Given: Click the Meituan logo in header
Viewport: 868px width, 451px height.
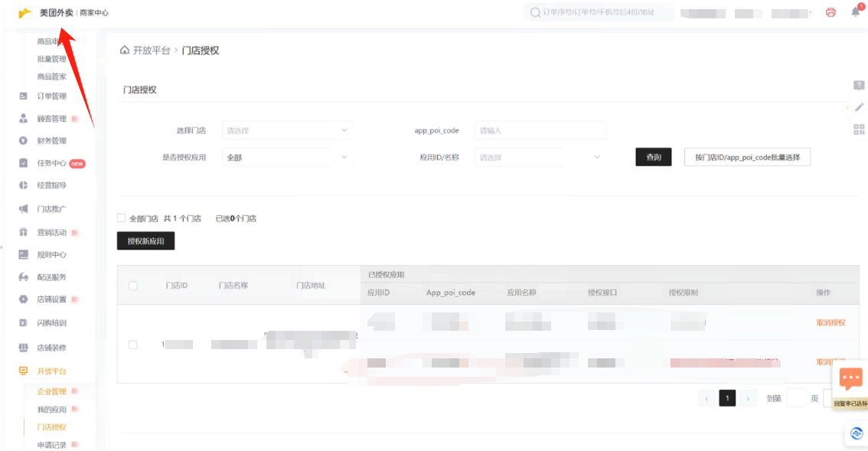Looking at the screenshot, I should [25, 13].
